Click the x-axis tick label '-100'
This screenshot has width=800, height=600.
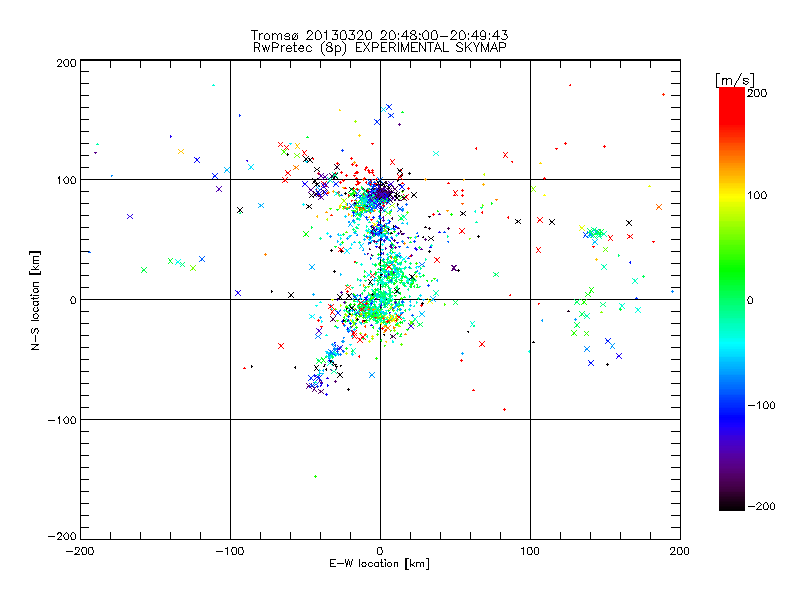[x=230, y=552]
